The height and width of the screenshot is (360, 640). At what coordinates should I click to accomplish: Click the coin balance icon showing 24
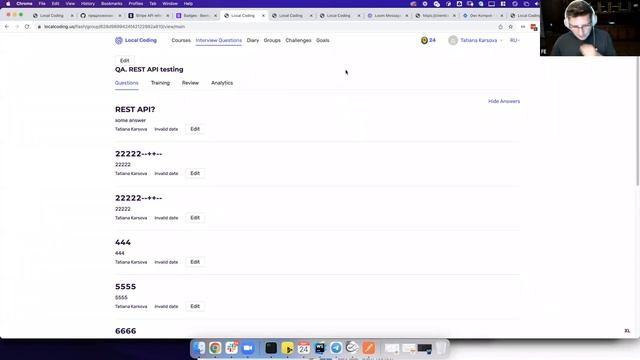(424, 40)
